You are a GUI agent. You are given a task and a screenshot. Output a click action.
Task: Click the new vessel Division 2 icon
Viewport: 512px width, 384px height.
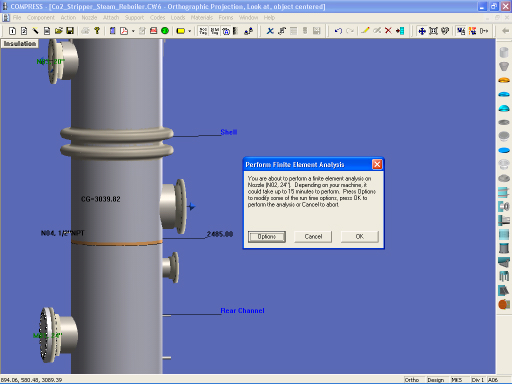point(24,31)
